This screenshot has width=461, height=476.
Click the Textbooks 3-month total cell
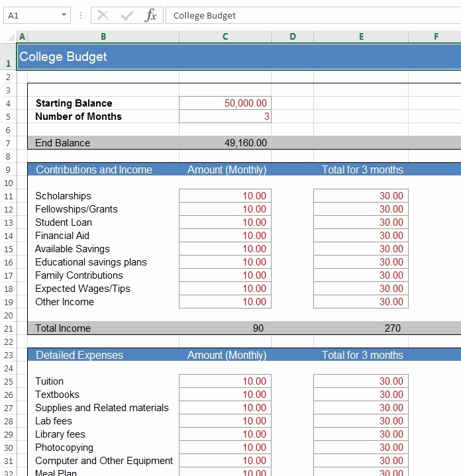361,395
